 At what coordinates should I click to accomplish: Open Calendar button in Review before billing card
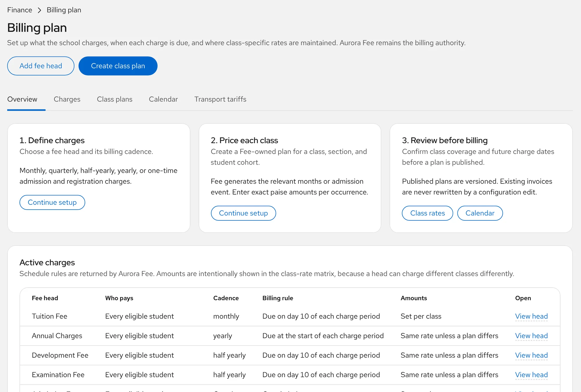[480, 213]
